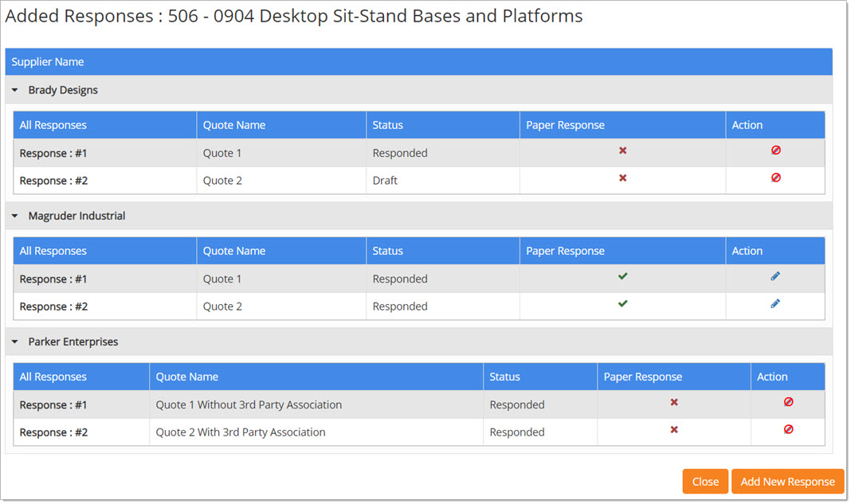Edit Magruder Industrial Response #1 with pencil icon
This screenshot has height=504, width=851.
pos(775,276)
